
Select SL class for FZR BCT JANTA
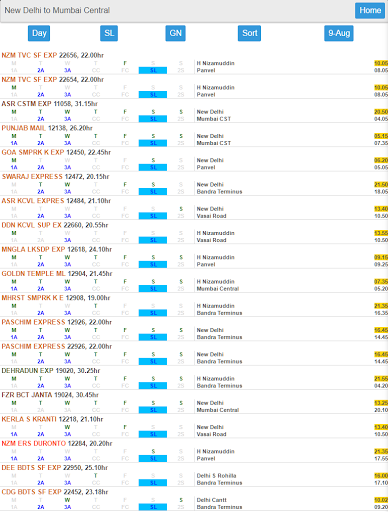click(x=153, y=410)
